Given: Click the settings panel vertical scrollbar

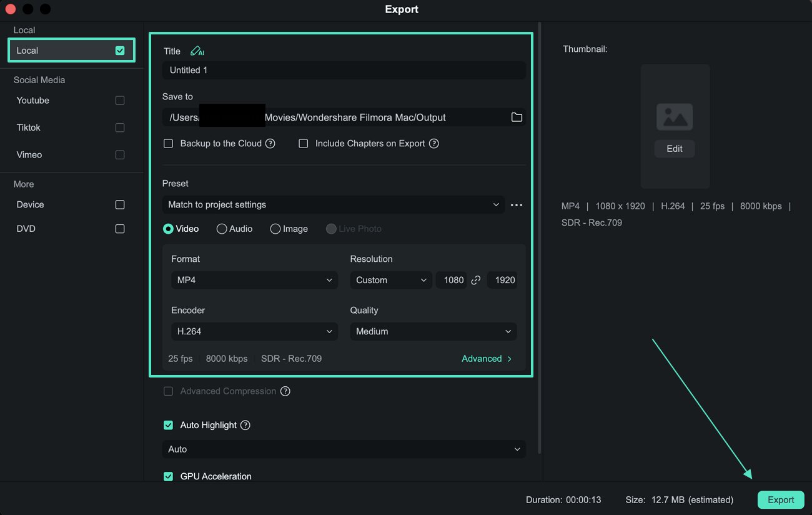Looking at the screenshot, I should 539,237.
